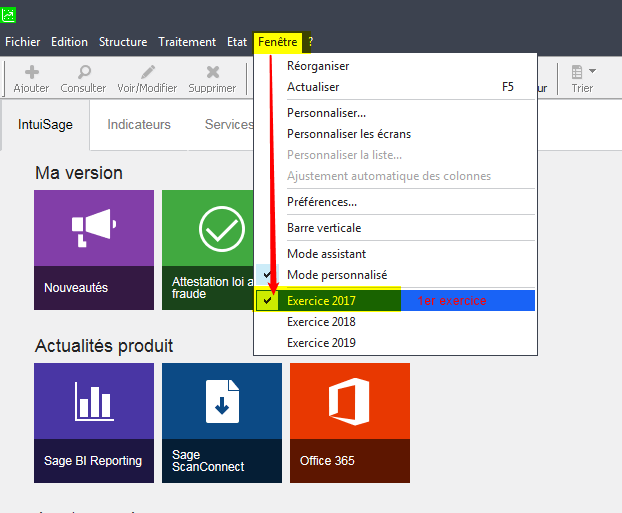
Task: Click Préférences... in Fenêtre menu
Action: pyautogui.click(x=322, y=202)
